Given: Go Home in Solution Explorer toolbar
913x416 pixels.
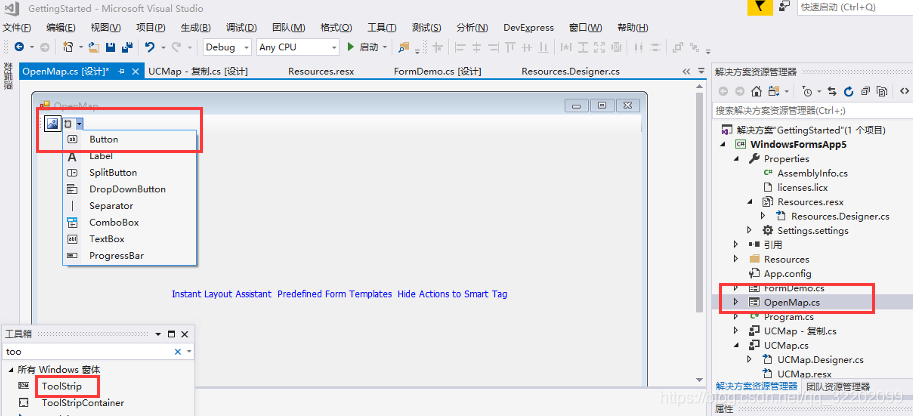Looking at the screenshot, I should coord(756,91).
